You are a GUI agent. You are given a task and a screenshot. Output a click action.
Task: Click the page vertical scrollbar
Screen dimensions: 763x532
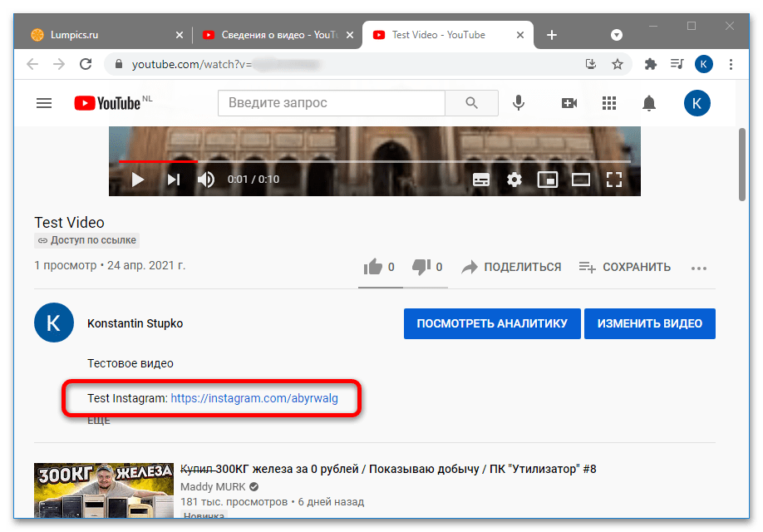(742, 165)
